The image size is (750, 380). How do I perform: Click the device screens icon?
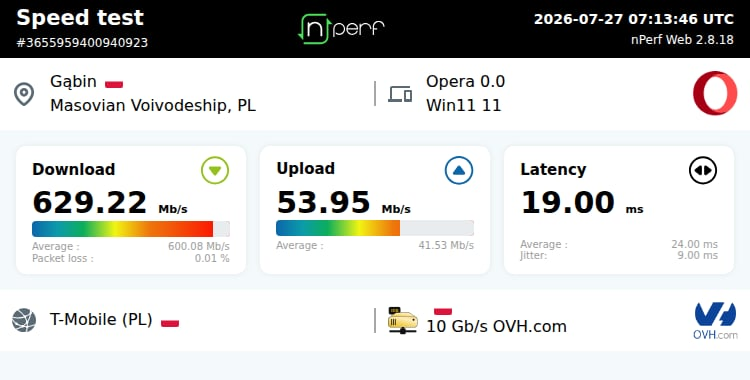[x=400, y=94]
